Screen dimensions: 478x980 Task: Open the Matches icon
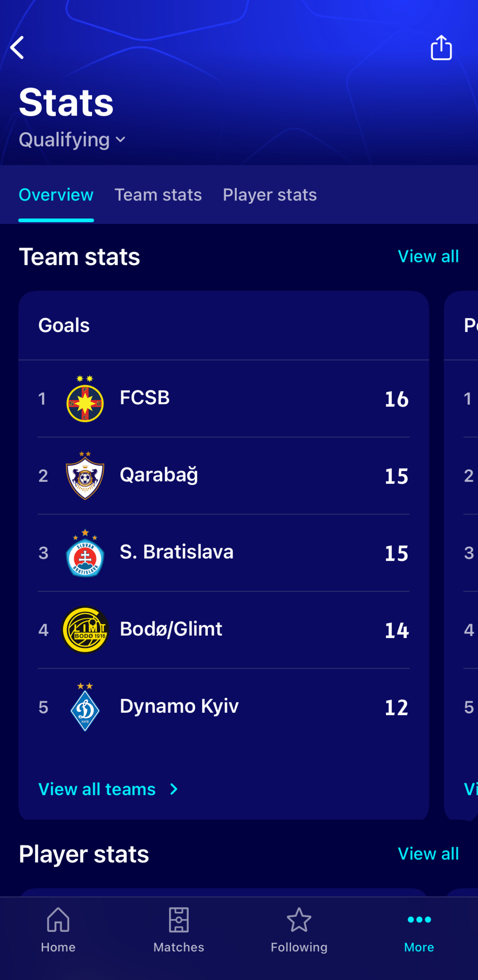coord(179,921)
